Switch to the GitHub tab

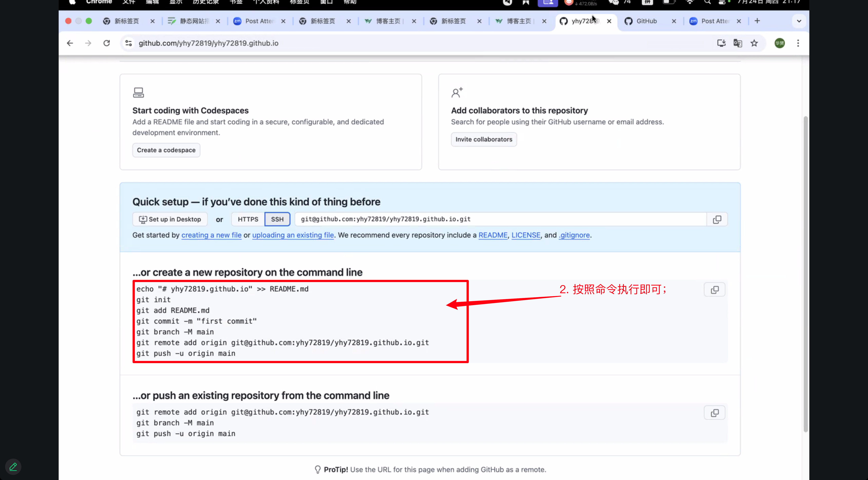coord(647,21)
